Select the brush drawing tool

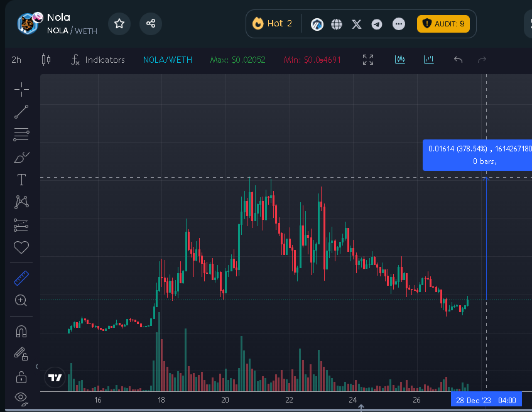[21, 157]
